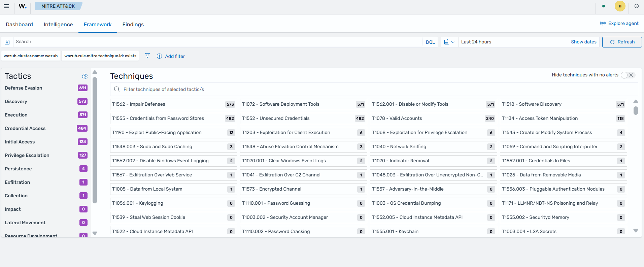Click Tactics list scroll down arrow
Viewport: 644px width, 267px height.
[x=95, y=233]
